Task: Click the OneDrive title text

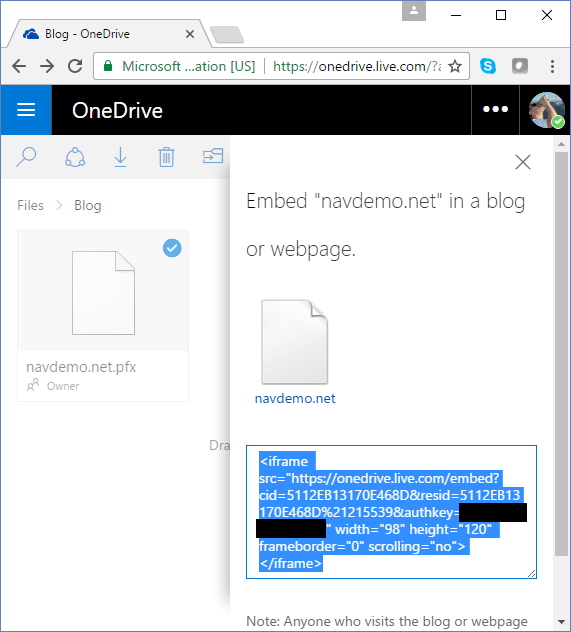Action: [117, 110]
